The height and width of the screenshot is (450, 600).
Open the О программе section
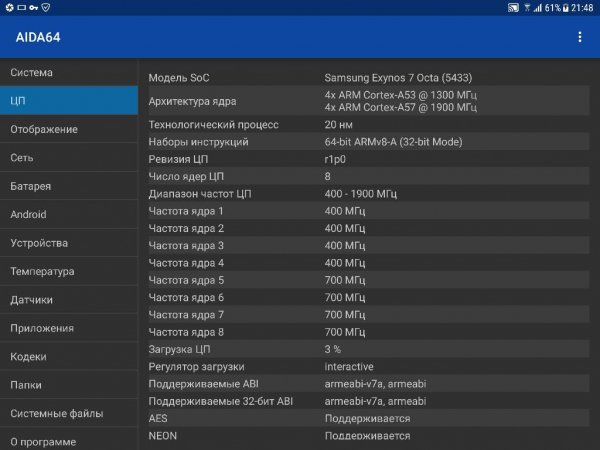[69, 440]
